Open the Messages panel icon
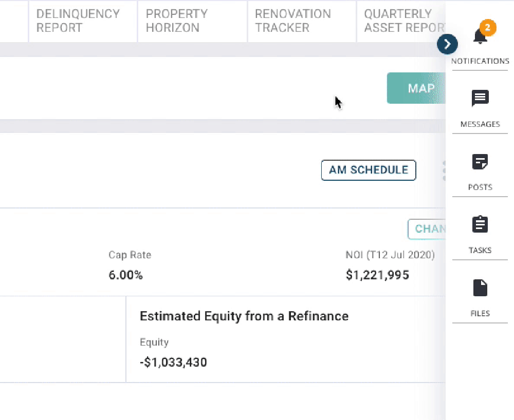 pos(480,98)
